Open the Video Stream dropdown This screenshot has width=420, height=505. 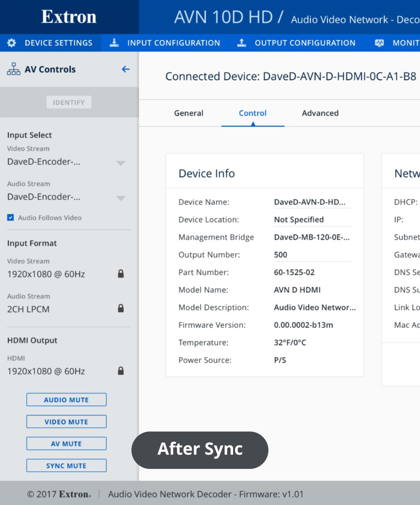pos(121,163)
